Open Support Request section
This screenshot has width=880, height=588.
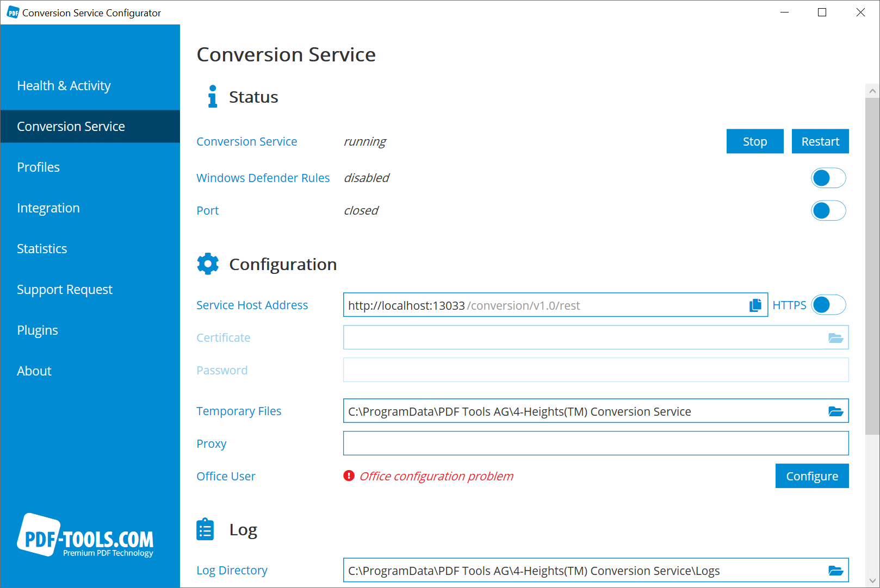[x=90, y=290]
